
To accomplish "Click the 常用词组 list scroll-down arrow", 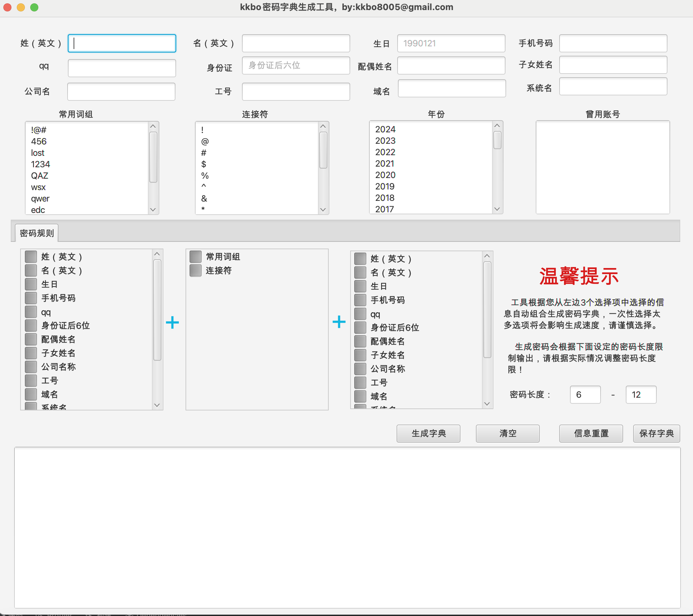I will click(x=153, y=210).
